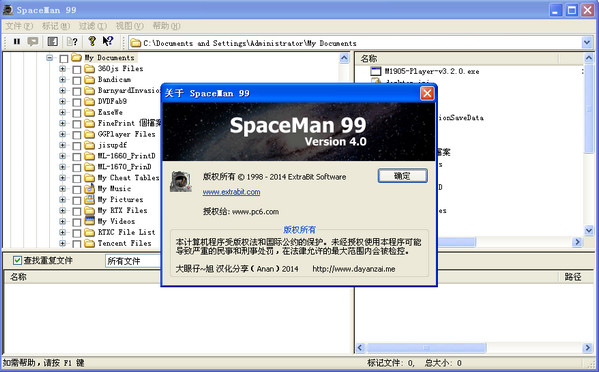This screenshot has width=599, height=372.
Task: Click the DVDFab9 folder icon
Action: [x=89, y=101]
